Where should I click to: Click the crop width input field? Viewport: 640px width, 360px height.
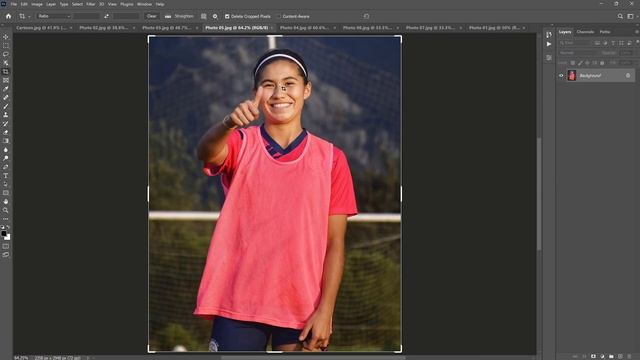coord(87,16)
